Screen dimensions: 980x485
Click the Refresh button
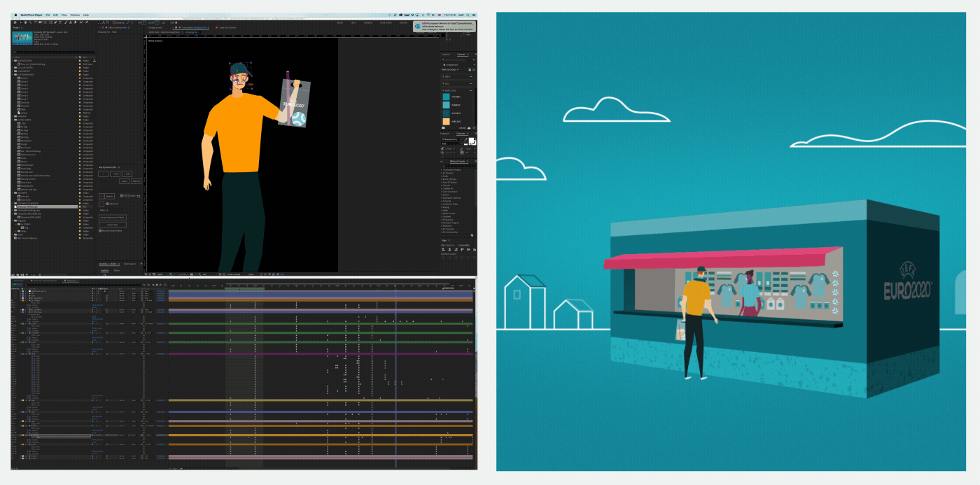click(x=136, y=181)
